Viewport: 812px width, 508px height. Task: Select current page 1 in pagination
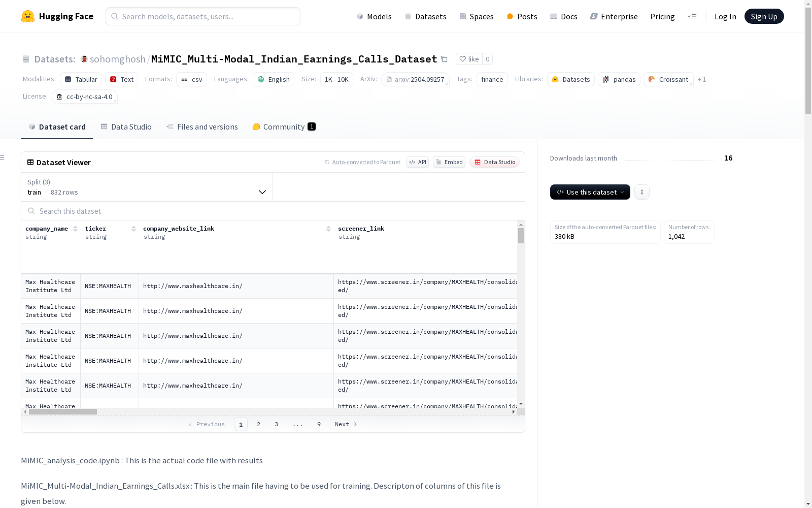tap(241, 424)
